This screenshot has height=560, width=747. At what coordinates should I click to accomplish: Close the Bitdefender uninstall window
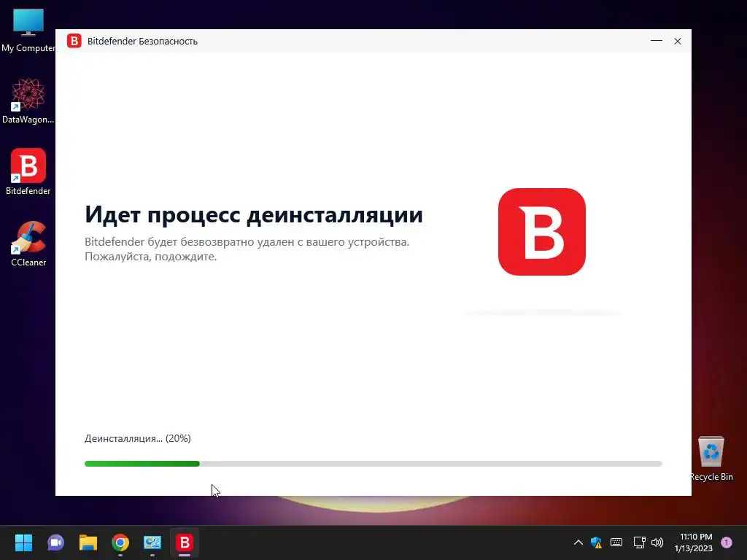(678, 41)
